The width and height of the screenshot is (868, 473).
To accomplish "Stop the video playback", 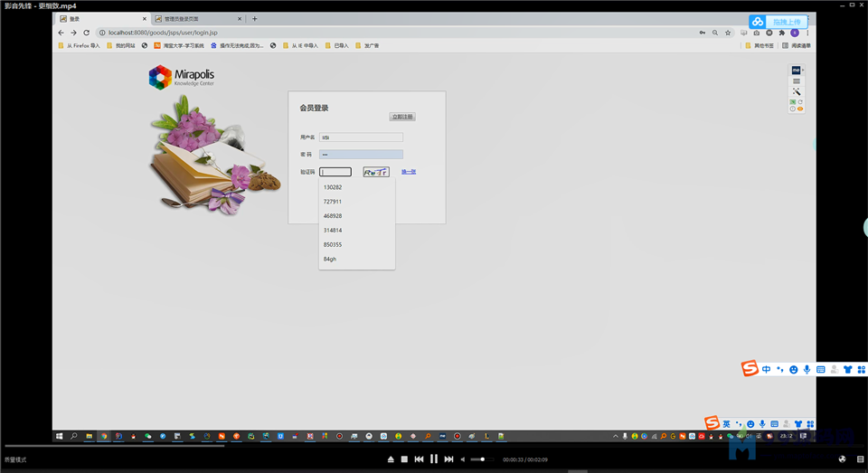I will [x=405, y=459].
